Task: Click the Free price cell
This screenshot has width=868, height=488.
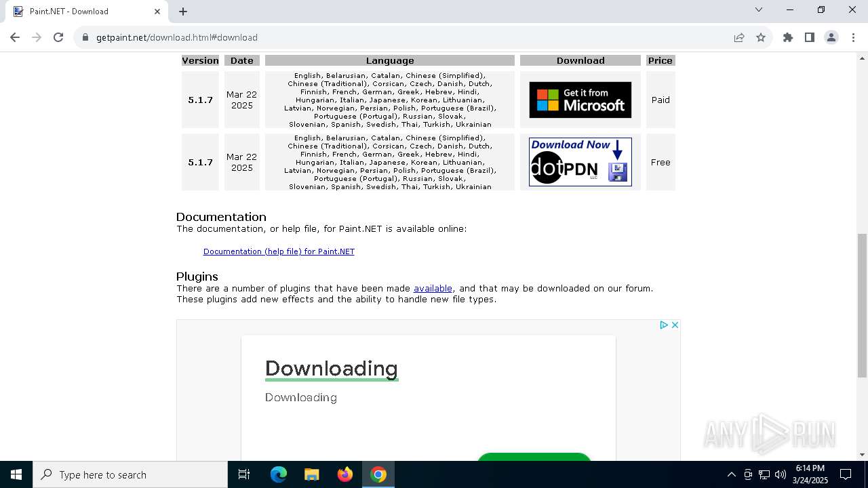Action: 660,162
